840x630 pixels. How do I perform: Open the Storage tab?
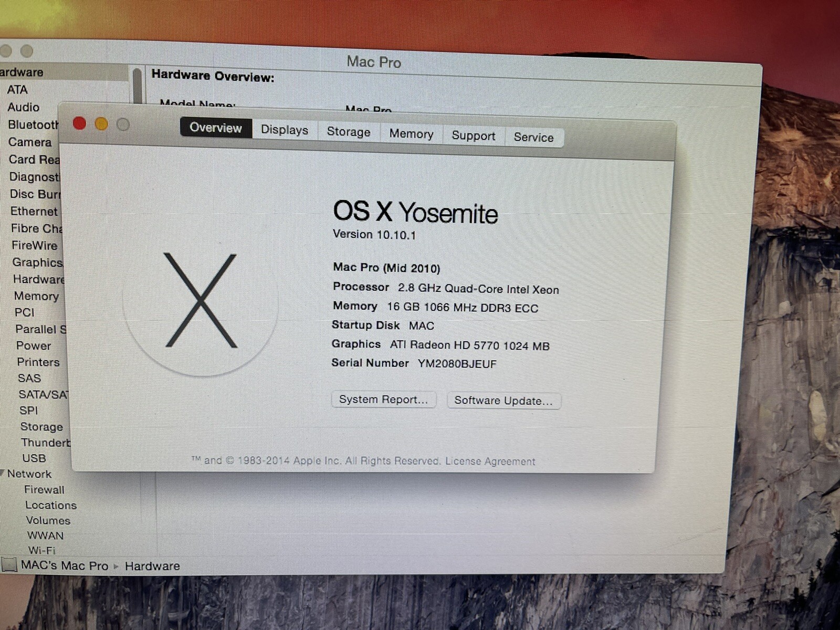pos(349,132)
